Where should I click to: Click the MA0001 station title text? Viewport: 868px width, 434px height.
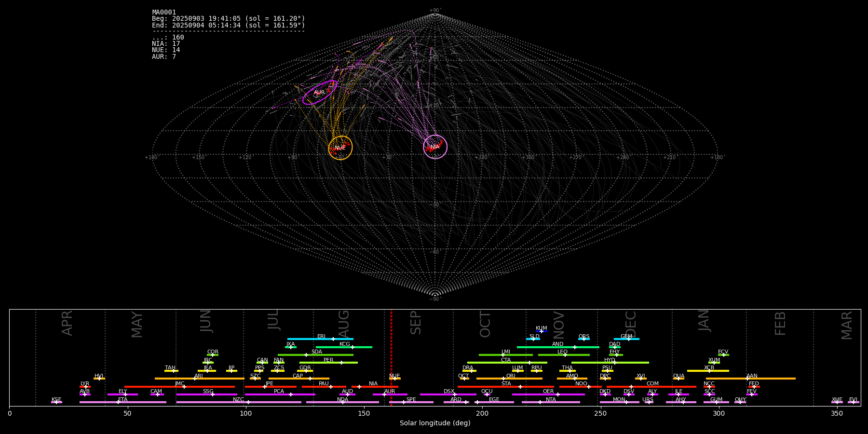(164, 12)
